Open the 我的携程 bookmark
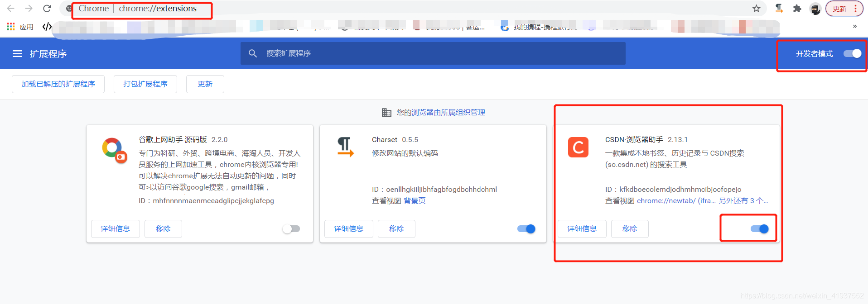This screenshot has height=304, width=868. point(539,27)
